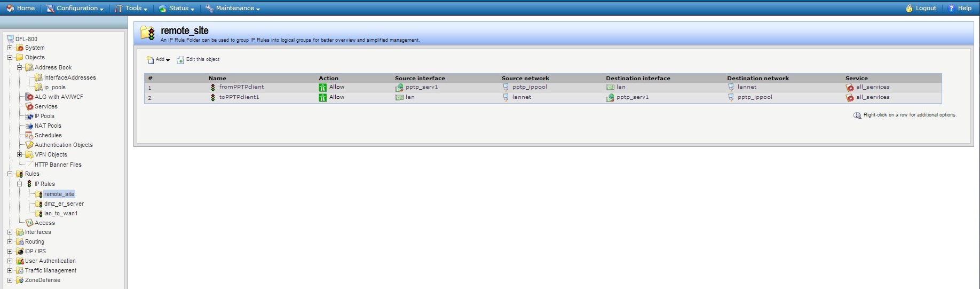Click the Services icon in tree
This screenshot has height=289, width=980.
pos(29,106)
